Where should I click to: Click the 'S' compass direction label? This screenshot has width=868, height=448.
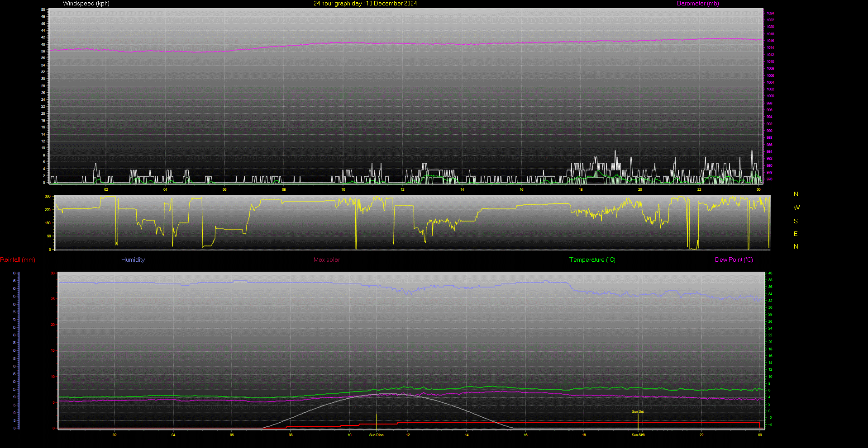point(796,222)
